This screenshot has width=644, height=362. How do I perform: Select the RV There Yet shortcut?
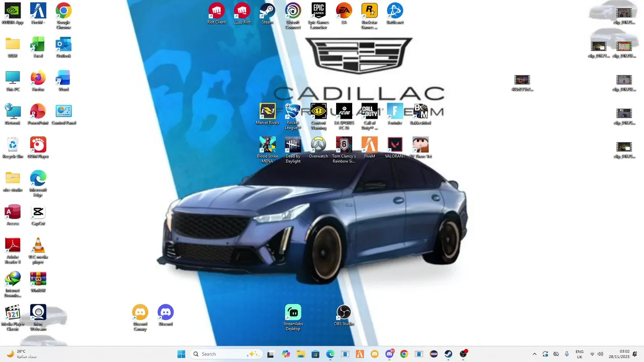click(421, 148)
